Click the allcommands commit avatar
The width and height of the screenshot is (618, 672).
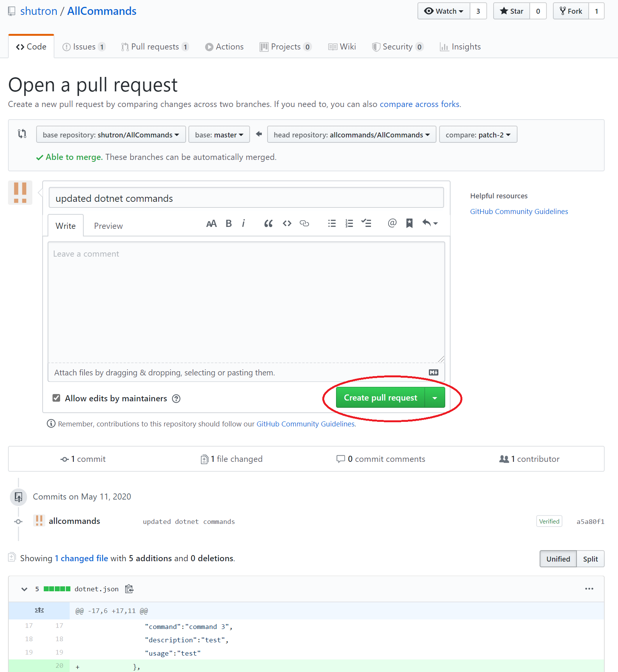point(39,520)
